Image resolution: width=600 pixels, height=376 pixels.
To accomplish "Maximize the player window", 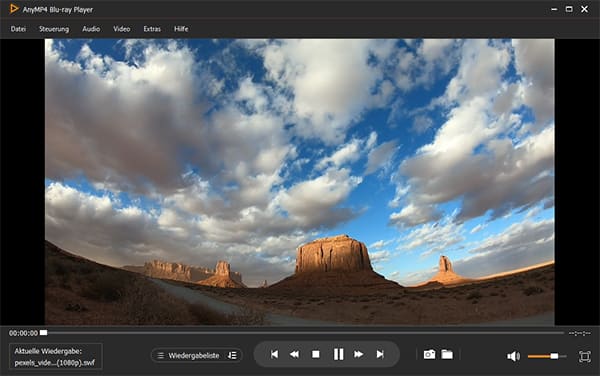I will 569,9.
